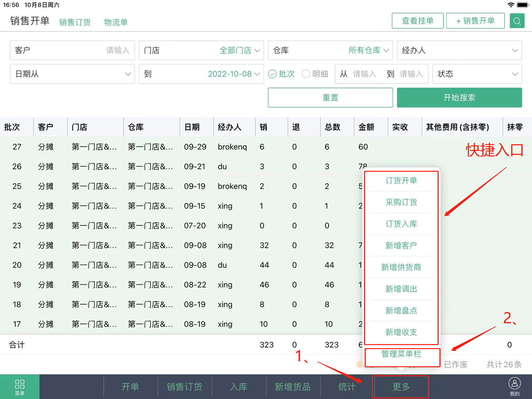
Task: Check the battery indicator in status bar
Action: point(523,5)
